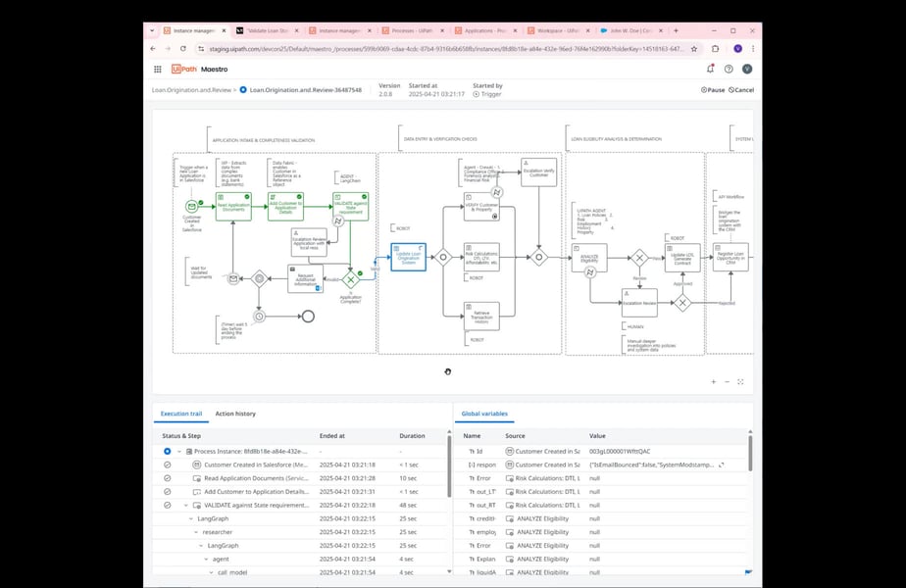Collapse the researcher row

196,532
